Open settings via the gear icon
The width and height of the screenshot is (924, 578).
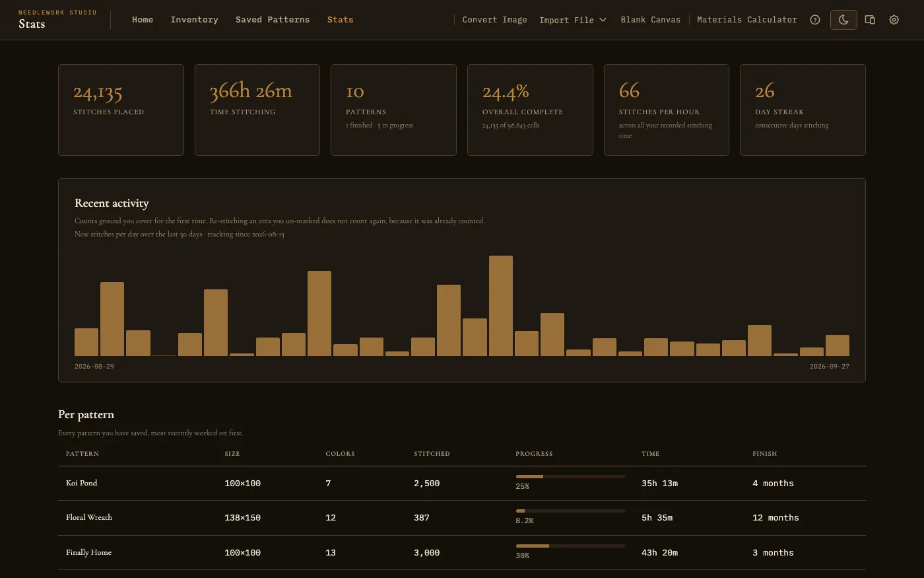(894, 20)
